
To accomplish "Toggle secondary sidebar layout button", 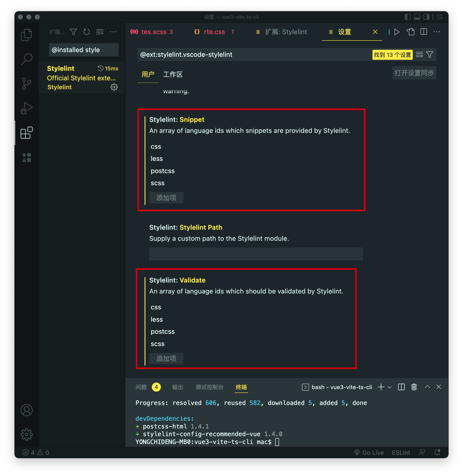I will 426,17.
